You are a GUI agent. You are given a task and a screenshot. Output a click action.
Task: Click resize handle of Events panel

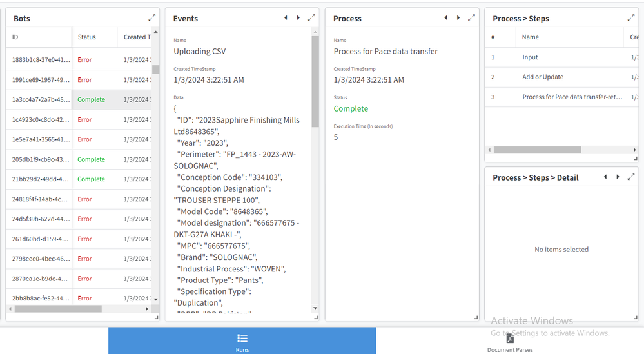[x=316, y=317]
